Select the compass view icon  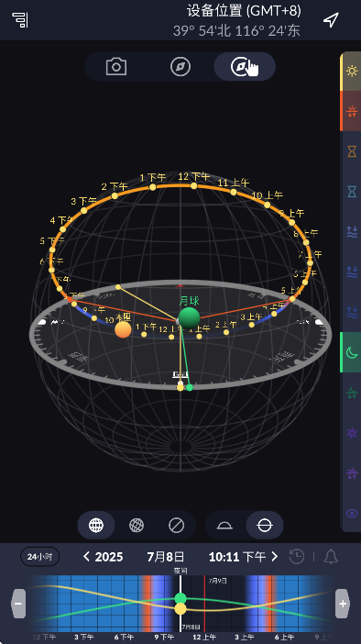(180, 67)
